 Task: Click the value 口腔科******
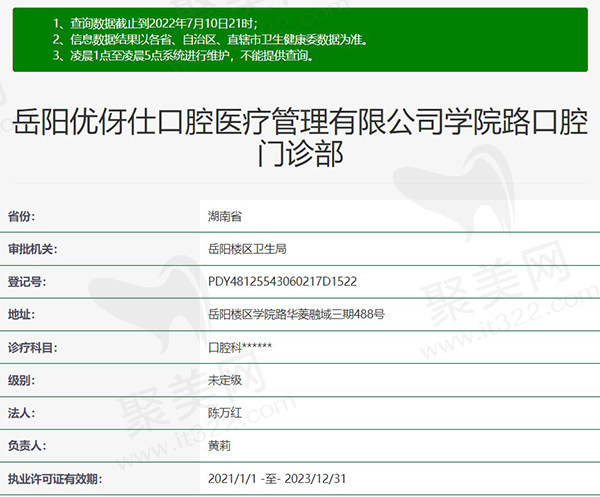[x=240, y=347]
